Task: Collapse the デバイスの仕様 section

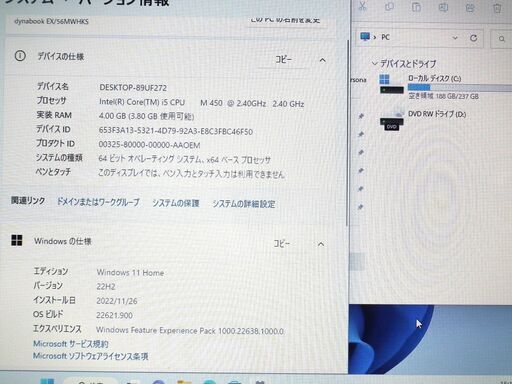Action: click(x=322, y=60)
